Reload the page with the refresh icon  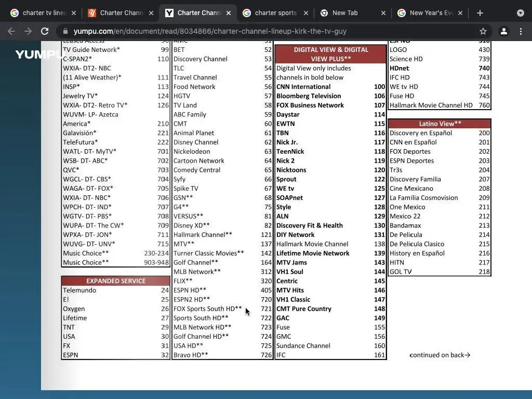[45, 31]
